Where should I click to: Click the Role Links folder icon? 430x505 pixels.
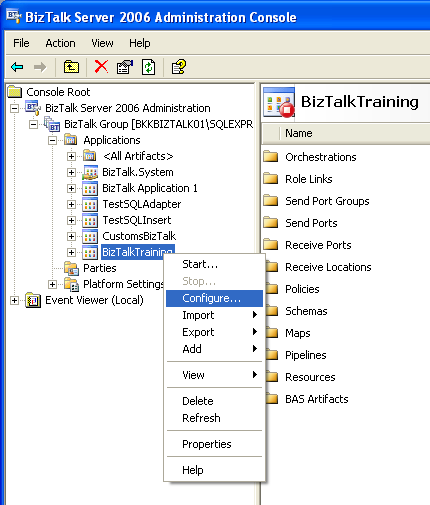point(270,178)
